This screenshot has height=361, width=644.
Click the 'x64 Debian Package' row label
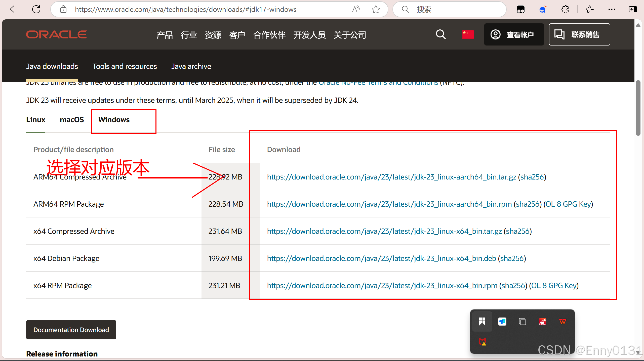66,258
